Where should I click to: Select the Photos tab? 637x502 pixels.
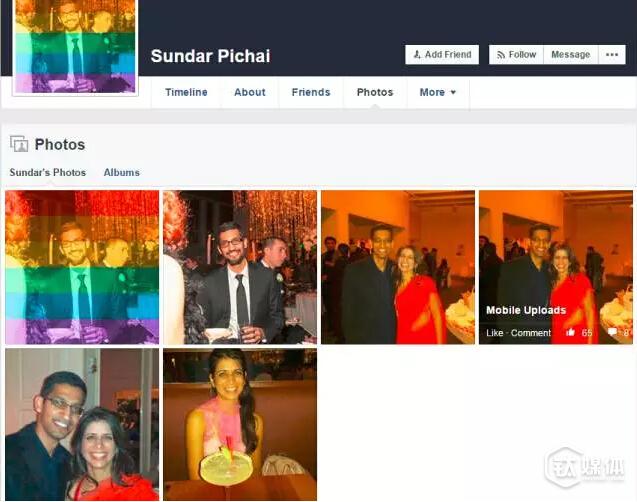click(375, 92)
